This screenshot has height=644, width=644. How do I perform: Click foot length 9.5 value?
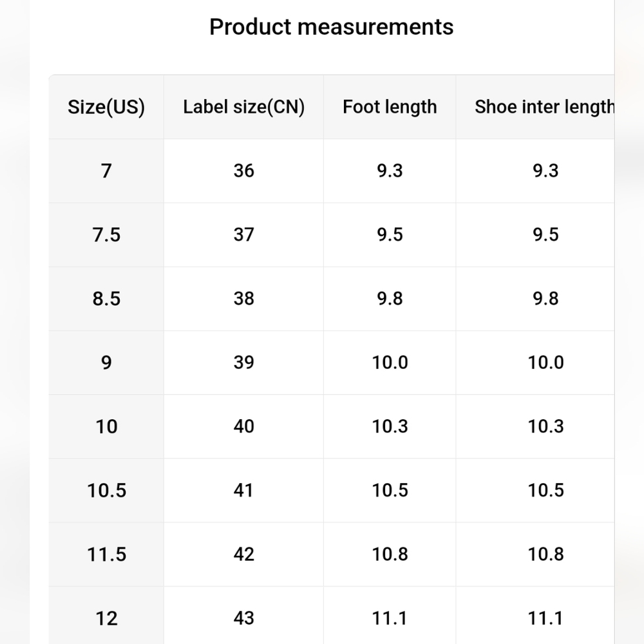(390, 235)
